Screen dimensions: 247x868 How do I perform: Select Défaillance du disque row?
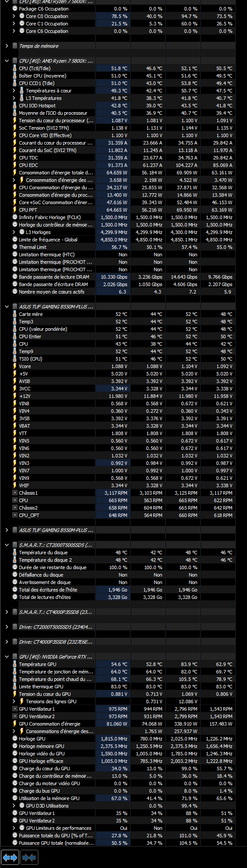pyautogui.click(x=118, y=575)
